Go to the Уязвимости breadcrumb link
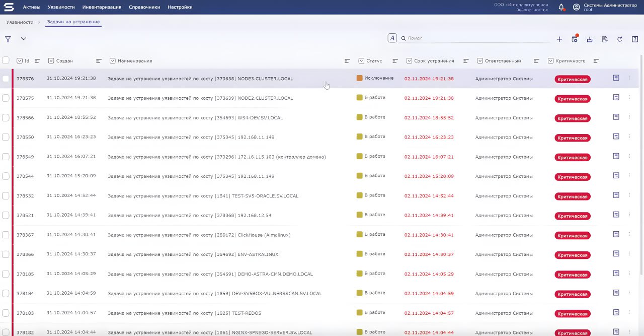The width and height of the screenshot is (644, 336). coord(20,22)
